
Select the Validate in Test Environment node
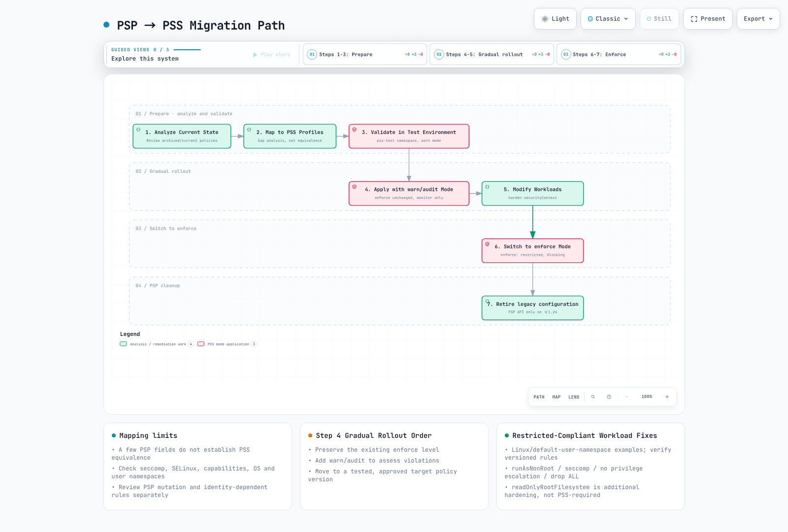tap(409, 136)
